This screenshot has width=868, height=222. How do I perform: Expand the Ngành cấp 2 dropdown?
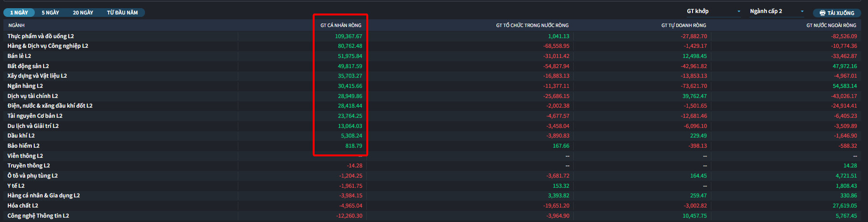776,11
